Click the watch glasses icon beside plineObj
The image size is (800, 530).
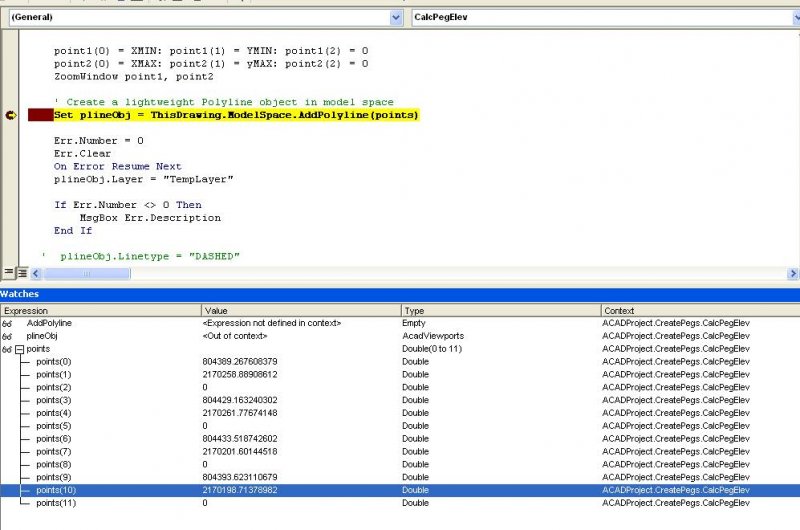pyautogui.click(x=7, y=337)
